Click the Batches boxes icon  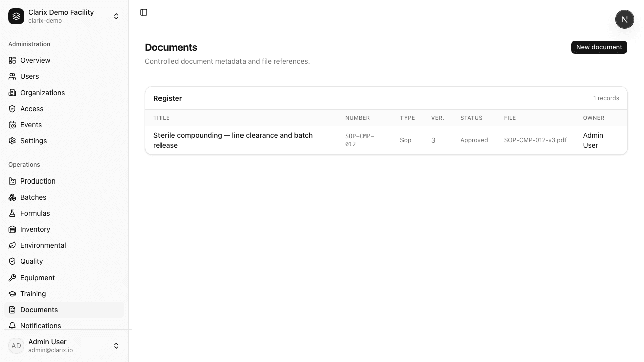tap(12, 197)
